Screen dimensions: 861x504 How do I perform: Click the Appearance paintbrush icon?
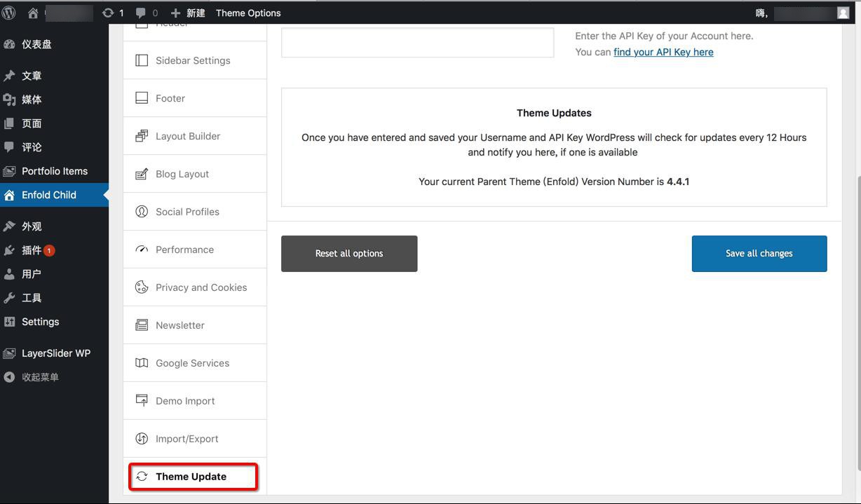[9, 226]
